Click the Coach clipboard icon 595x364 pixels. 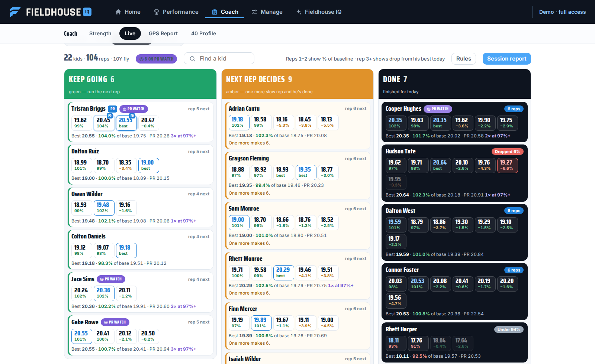pyautogui.click(x=215, y=12)
